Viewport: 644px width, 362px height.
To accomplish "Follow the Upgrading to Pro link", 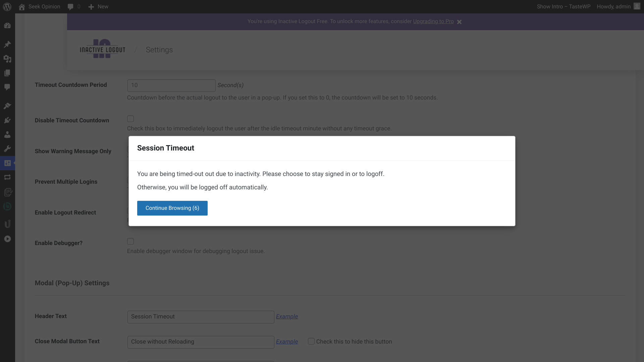I will pyautogui.click(x=433, y=21).
